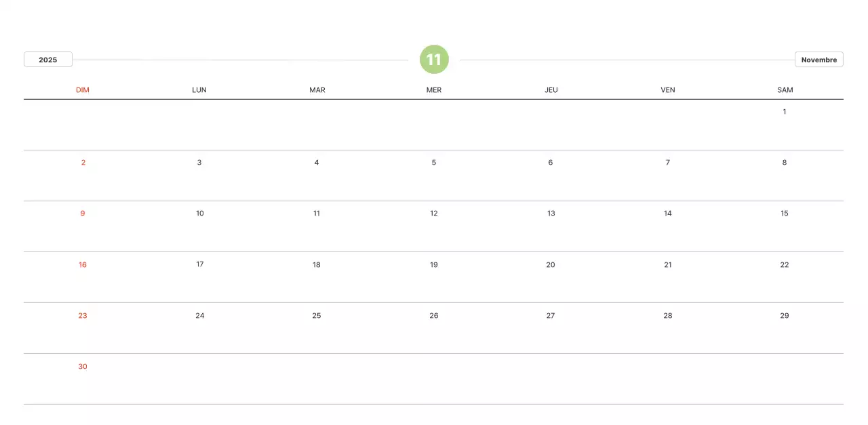Pick Sunday date 16
Screen dimensions: 868x425
83,265
